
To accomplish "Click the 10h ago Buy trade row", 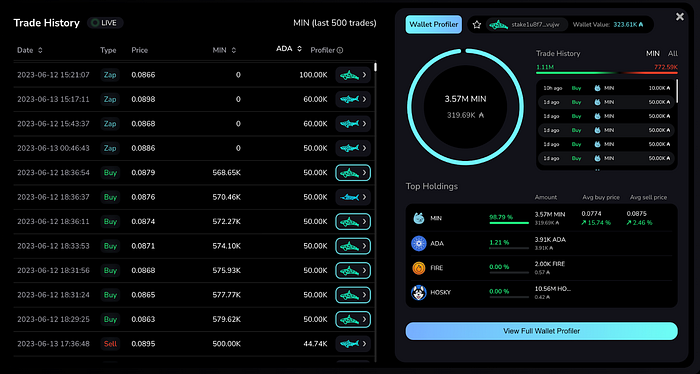I will click(605, 88).
